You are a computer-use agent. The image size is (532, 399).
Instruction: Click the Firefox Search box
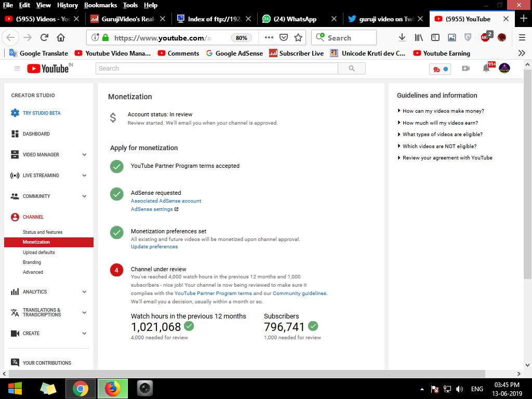pyautogui.click(x=344, y=37)
